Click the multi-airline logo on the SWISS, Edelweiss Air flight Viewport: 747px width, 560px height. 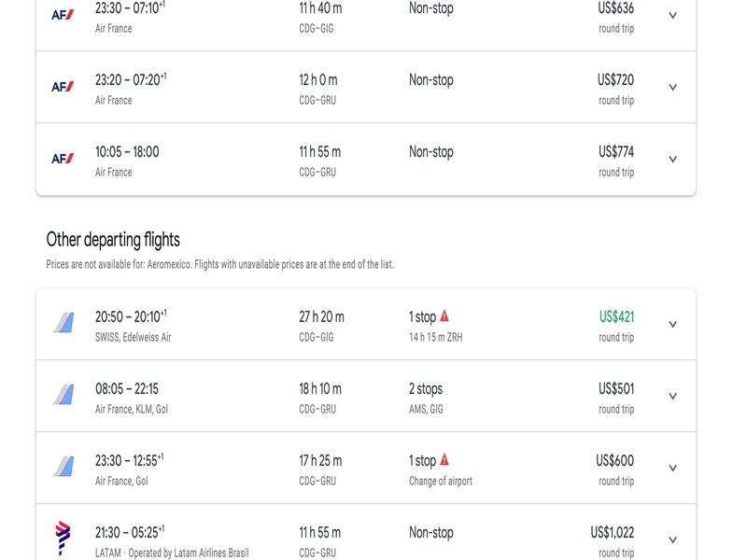(63, 322)
